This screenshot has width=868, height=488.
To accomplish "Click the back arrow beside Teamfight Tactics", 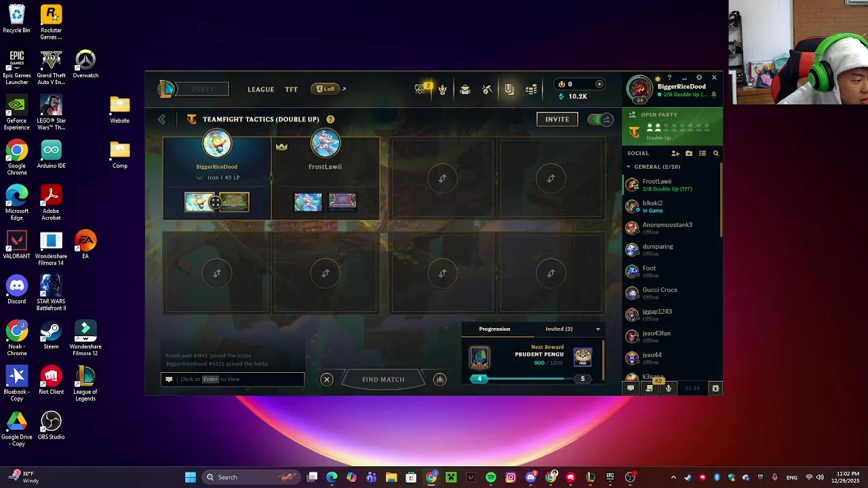I will pyautogui.click(x=161, y=119).
